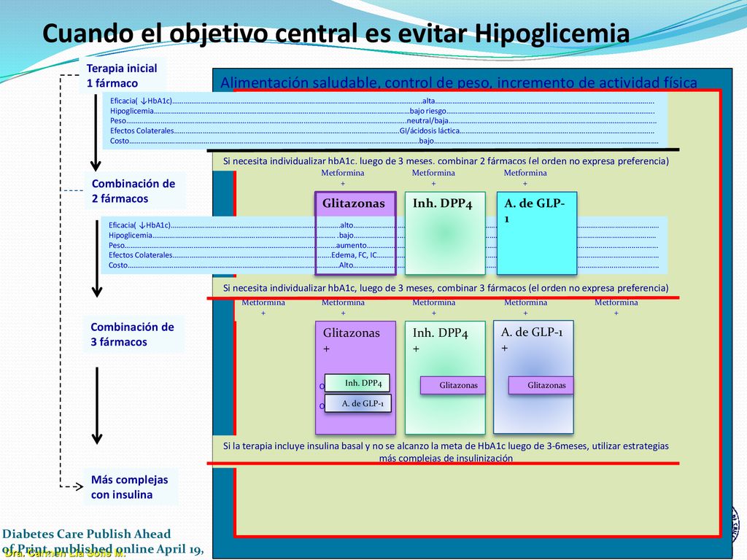Viewport: 747px width, 560px height.
Task: Click the leftmost 'Metformina' label in the three-drug row
Action: pyautogui.click(x=263, y=303)
